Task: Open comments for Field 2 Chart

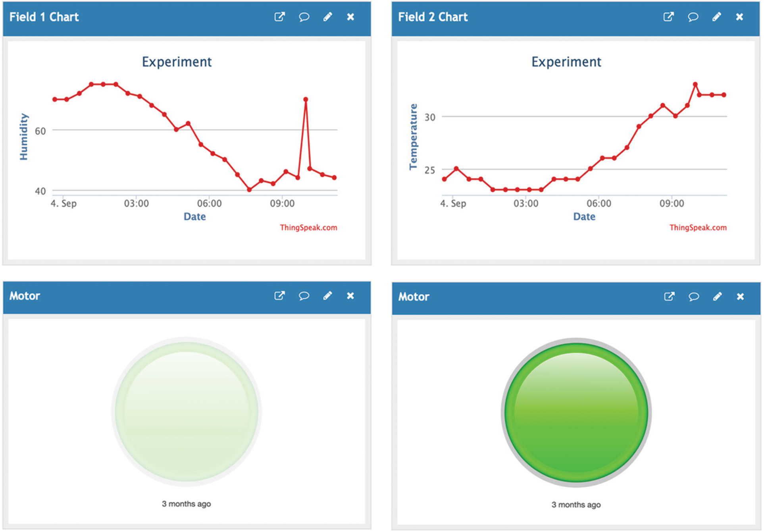Action: (693, 17)
